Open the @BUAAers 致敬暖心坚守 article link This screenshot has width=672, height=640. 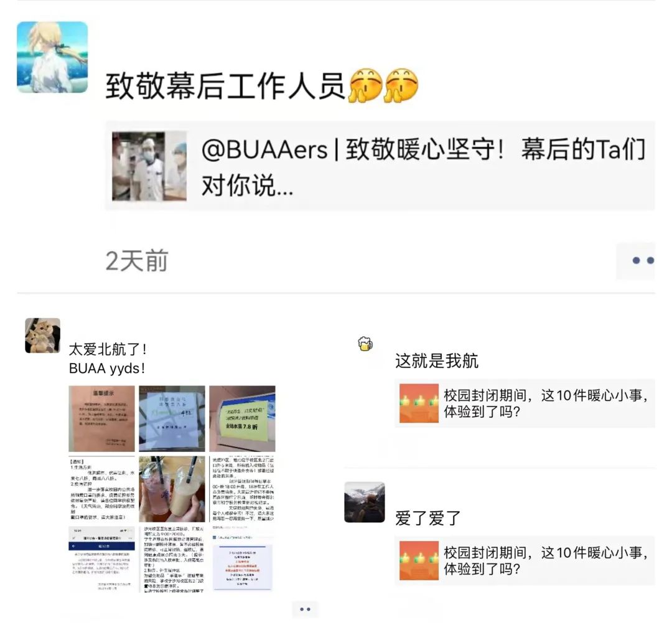coord(380,166)
